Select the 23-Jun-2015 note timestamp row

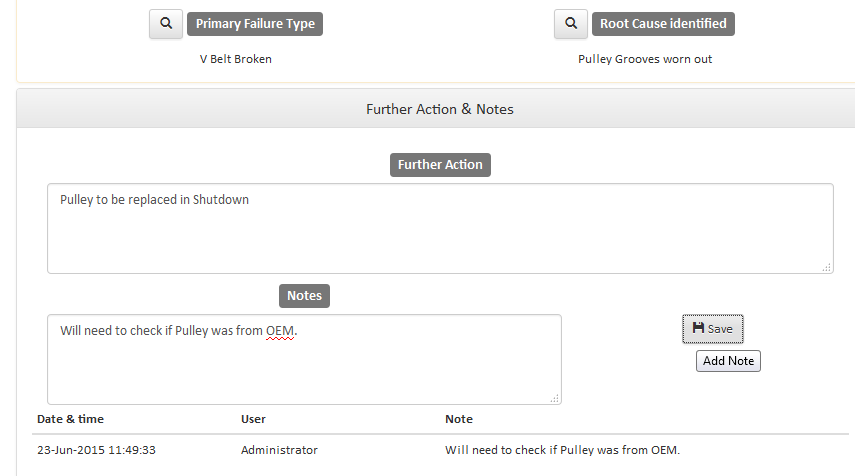97,450
